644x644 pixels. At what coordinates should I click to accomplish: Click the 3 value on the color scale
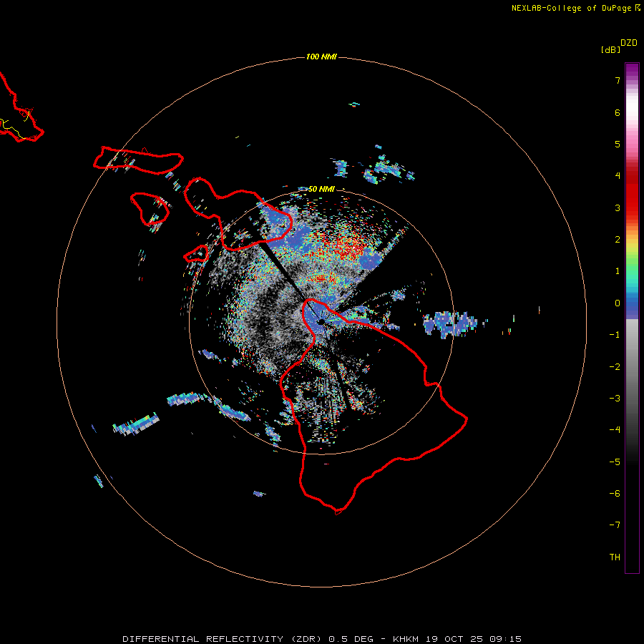618,208
